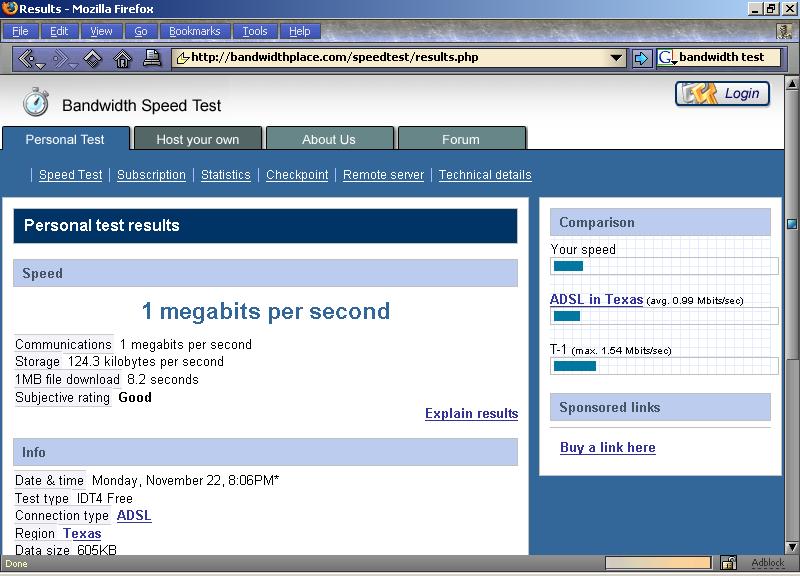Click the Explain results link
800x576 pixels.
[x=471, y=413]
